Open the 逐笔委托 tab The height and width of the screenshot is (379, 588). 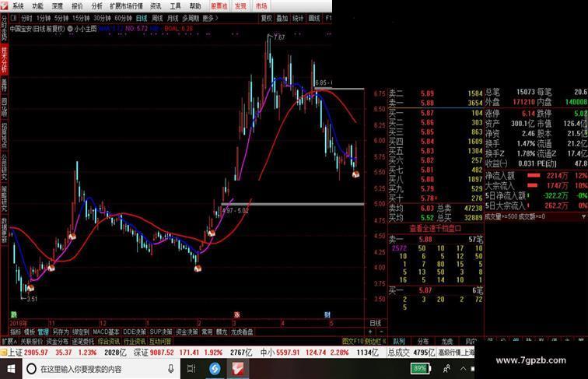pos(83,342)
